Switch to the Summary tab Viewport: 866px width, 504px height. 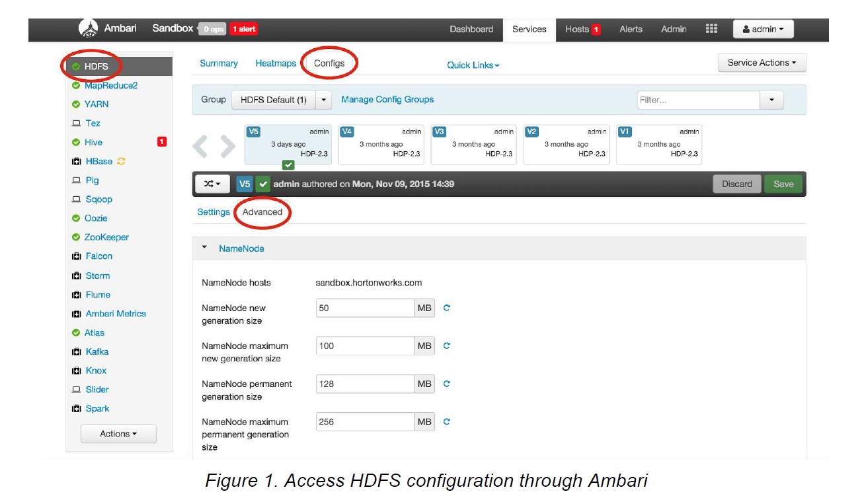click(219, 63)
